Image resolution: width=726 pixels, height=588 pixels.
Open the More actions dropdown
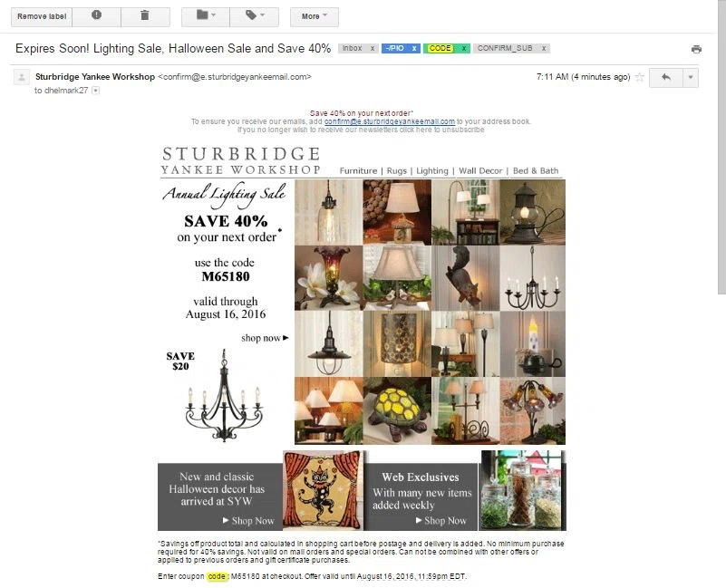[x=315, y=16]
